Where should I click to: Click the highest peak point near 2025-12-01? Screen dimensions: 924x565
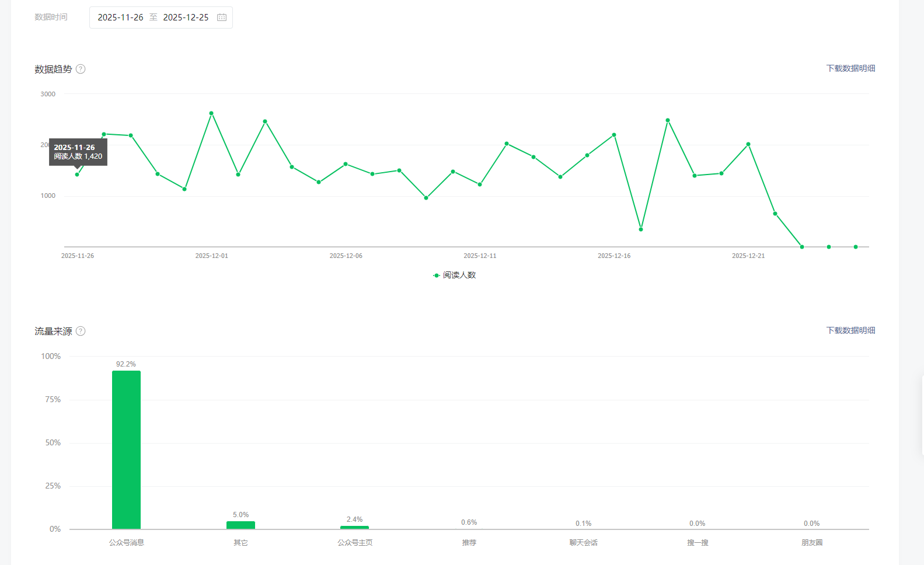211,113
